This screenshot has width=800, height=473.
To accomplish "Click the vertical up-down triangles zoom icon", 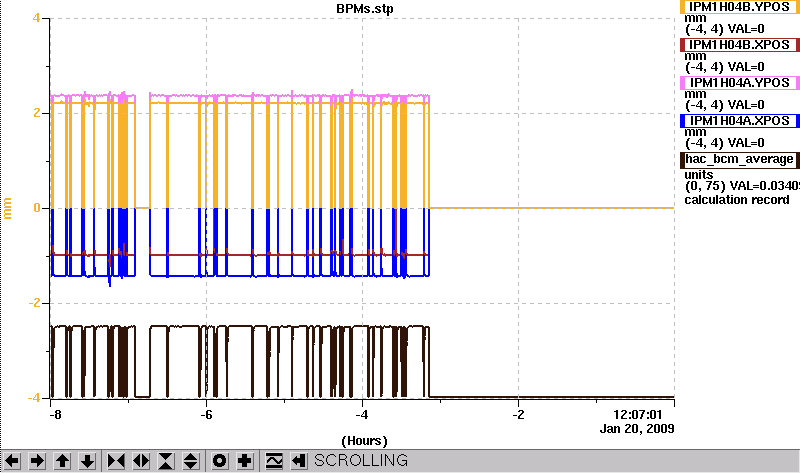I will pos(191,461).
